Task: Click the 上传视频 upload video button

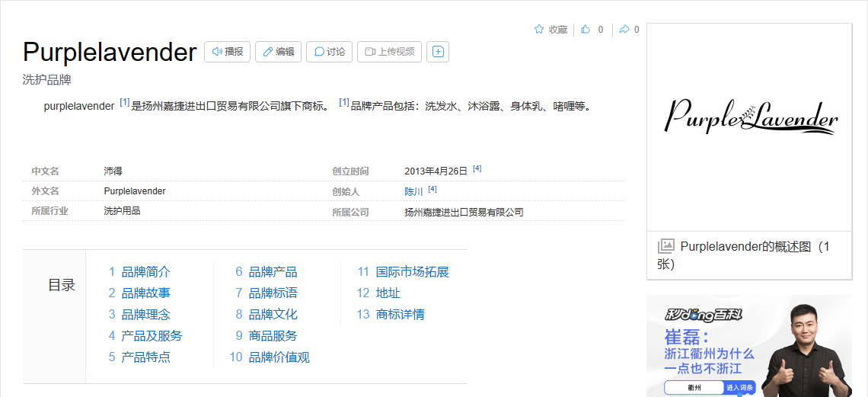Action: (x=390, y=52)
